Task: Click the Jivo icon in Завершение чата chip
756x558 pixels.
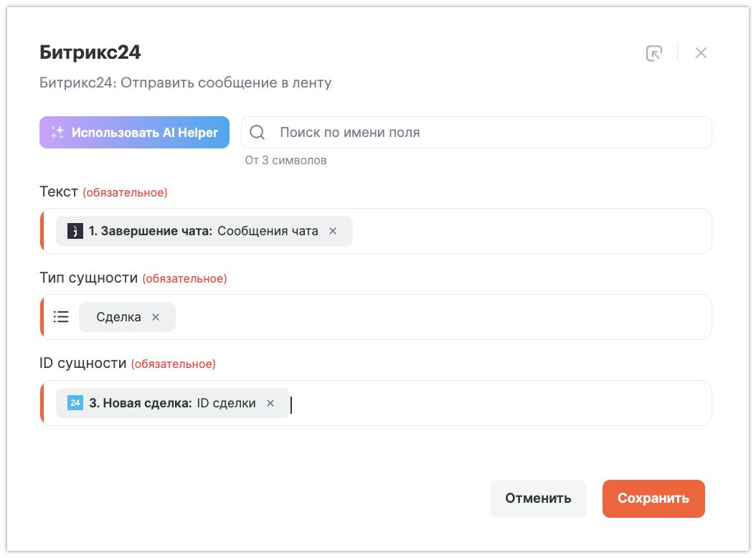Action: [x=75, y=231]
